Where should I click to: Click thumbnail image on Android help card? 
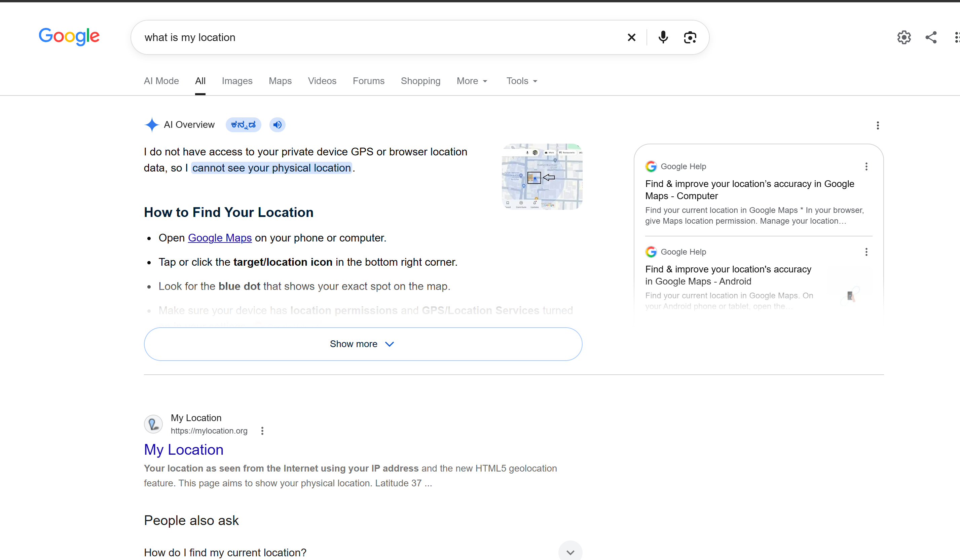pos(850,296)
